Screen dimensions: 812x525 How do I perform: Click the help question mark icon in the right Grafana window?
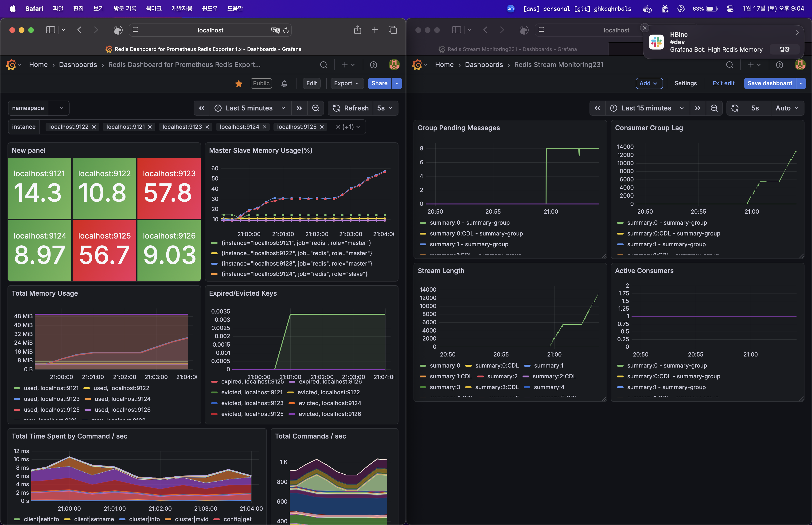[779, 65]
